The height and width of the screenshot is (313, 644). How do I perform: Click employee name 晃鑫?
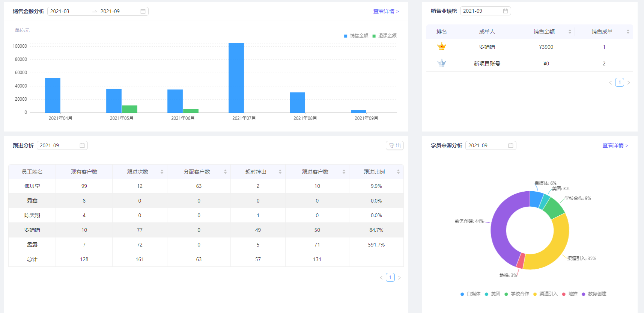coord(32,201)
